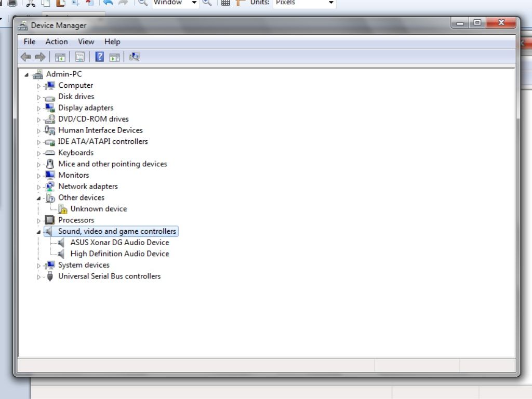Open the File menu
The width and height of the screenshot is (532, 399).
pos(30,42)
